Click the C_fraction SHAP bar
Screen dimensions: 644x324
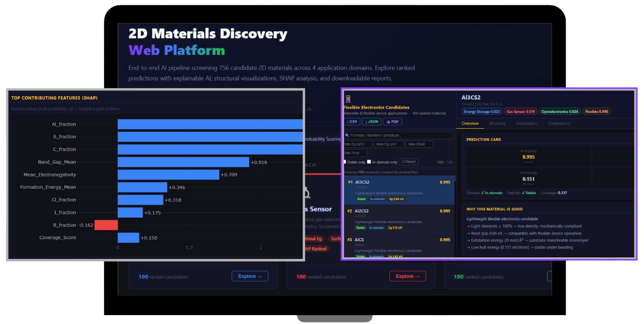(x=210, y=149)
